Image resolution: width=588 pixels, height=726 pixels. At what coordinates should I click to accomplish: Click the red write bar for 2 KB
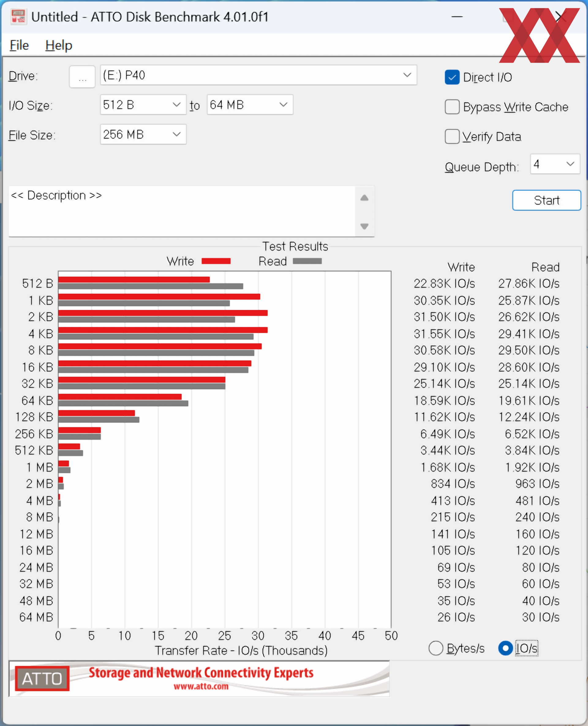(163, 313)
